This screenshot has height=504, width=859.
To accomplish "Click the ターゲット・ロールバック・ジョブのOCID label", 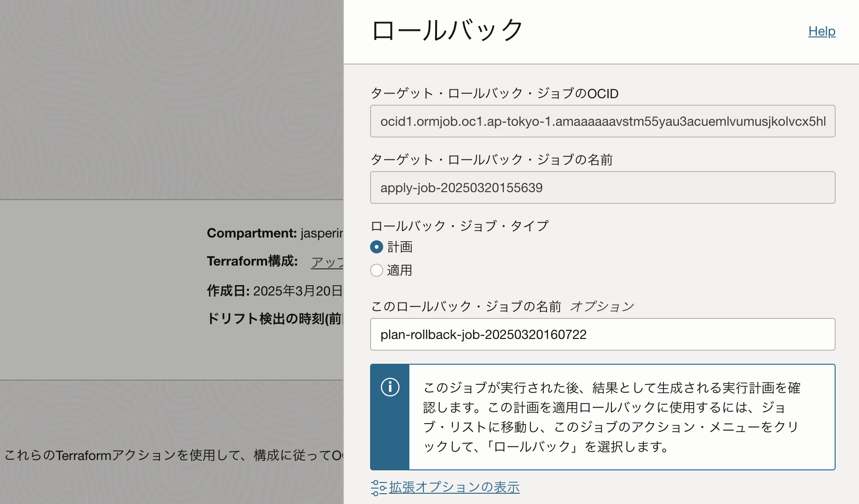I will [x=494, y=93].
